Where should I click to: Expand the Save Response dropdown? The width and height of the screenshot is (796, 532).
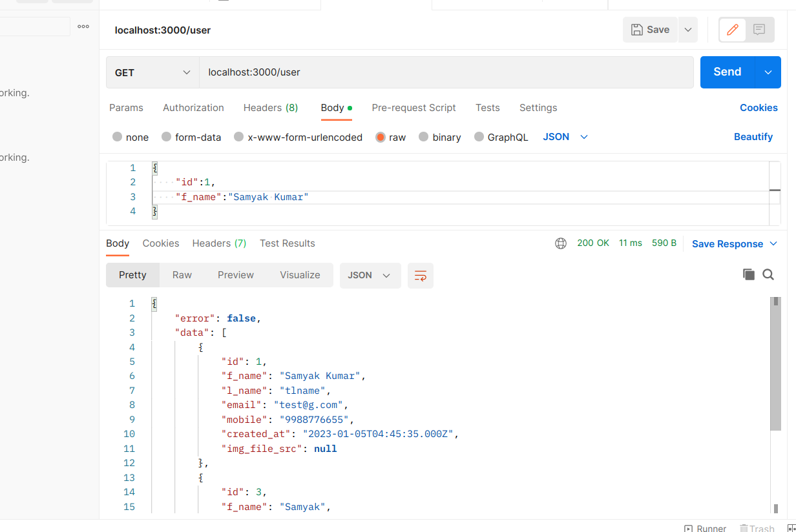(773, 243)
